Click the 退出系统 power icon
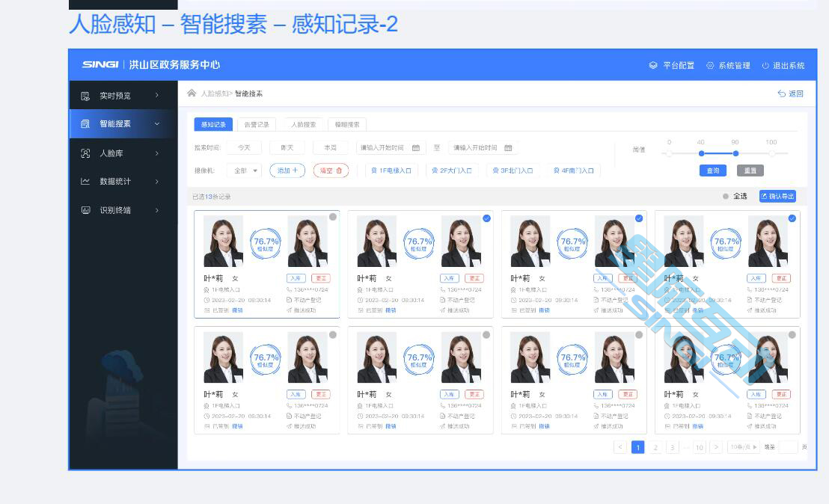829x504 pixels. [x=765, y=66]
